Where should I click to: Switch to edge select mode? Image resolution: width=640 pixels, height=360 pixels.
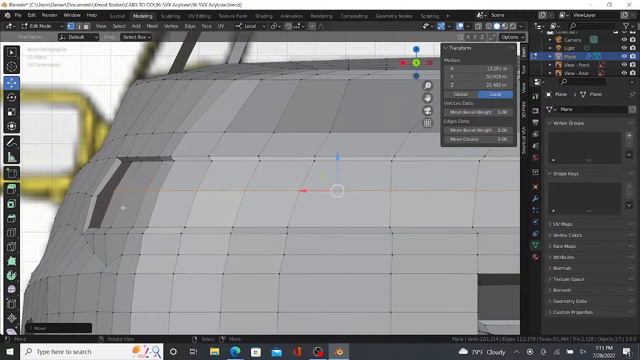point(78,26)
